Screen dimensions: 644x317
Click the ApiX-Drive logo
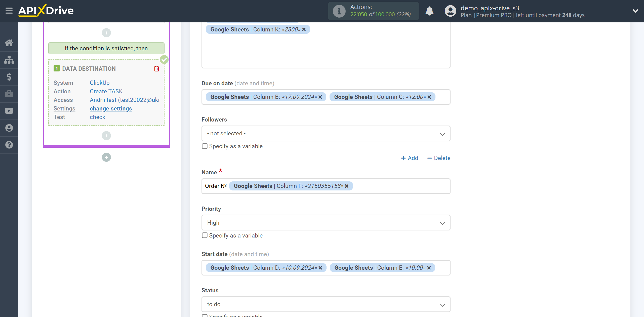(46, 11)
